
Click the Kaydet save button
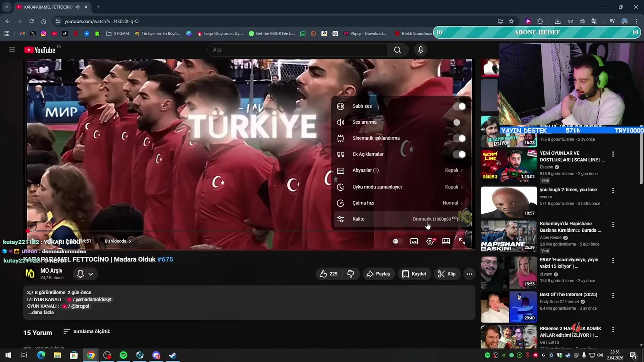click(x=414, y=274)
